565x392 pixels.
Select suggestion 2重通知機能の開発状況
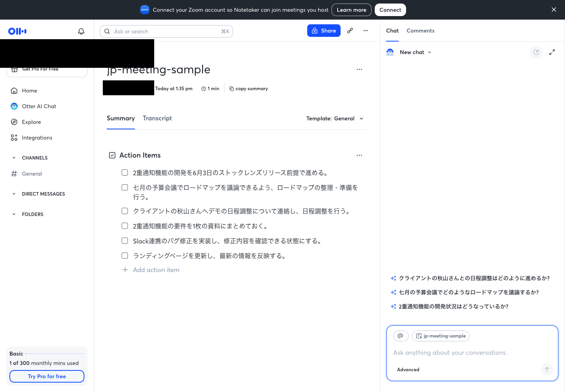454,307
